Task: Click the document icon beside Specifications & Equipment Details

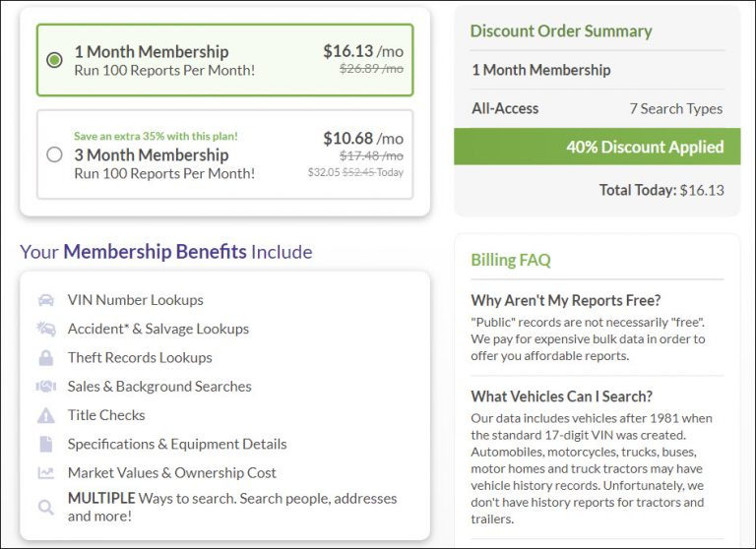Action: click(x=46, y=444)
